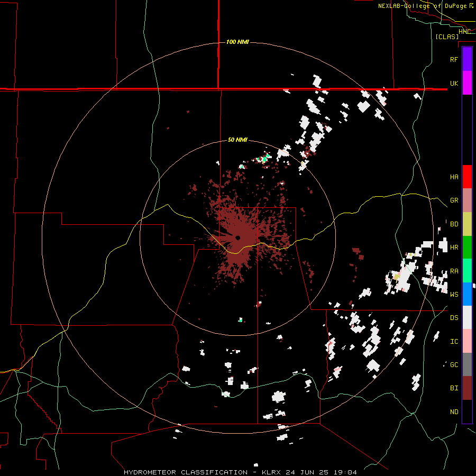
Task: Click the DS white legend swatch
Action: tap(467, 317)
